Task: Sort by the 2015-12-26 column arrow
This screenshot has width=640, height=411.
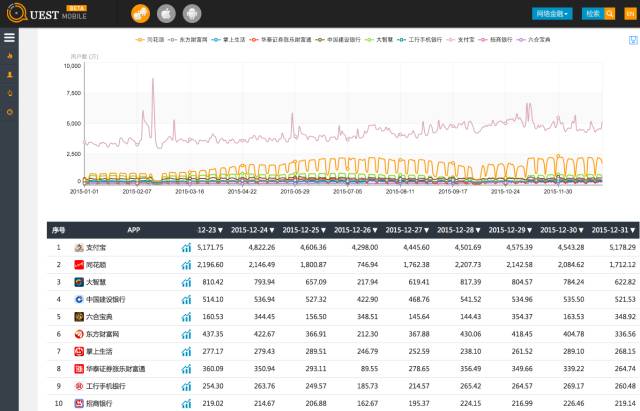Action: [x=375, y=230]
